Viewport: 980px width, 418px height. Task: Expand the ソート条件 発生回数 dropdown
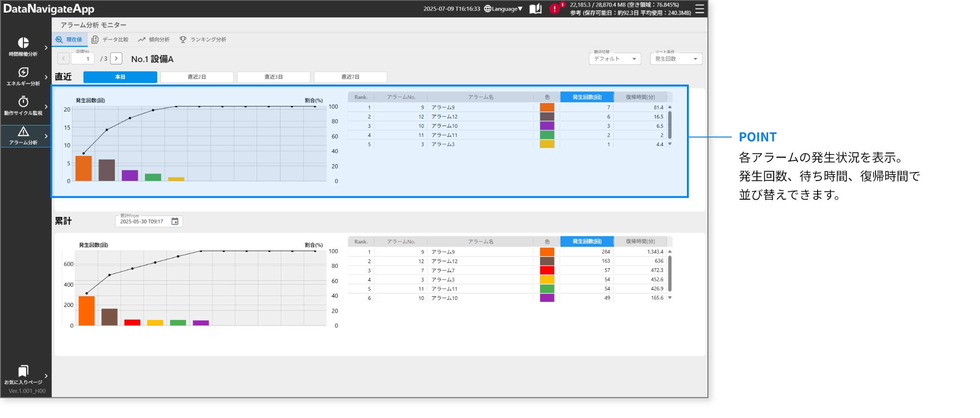tap(676, 59)
